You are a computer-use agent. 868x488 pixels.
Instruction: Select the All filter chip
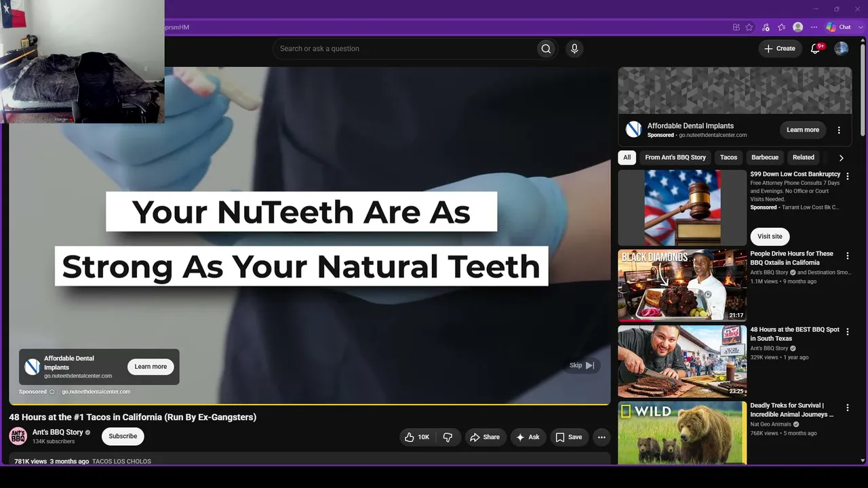627,157
